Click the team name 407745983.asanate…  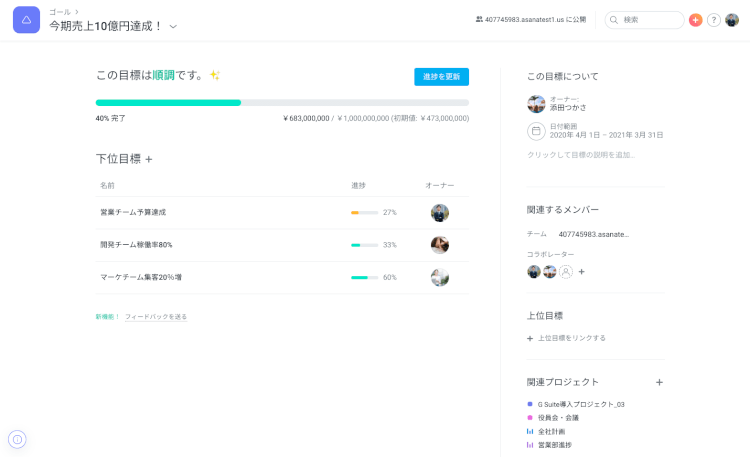594,234
